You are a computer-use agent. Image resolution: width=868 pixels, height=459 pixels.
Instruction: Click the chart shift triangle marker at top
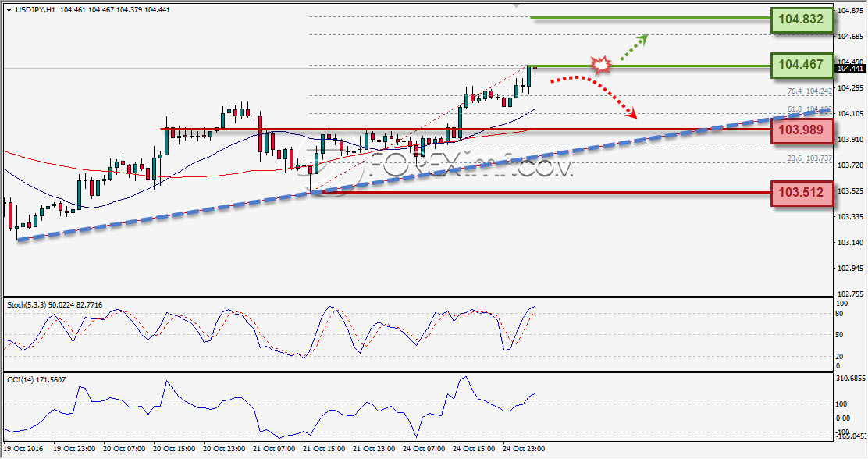click(x=517, y=5)
